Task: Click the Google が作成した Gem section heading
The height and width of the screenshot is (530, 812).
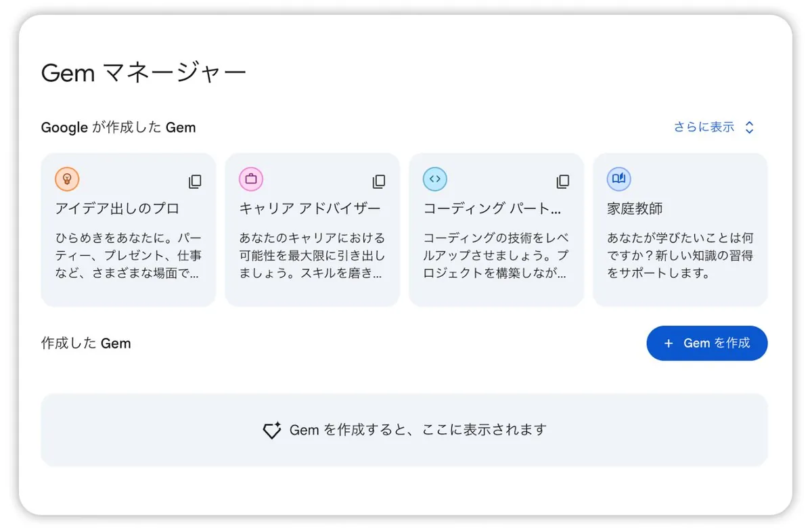Action: (118, 127)
